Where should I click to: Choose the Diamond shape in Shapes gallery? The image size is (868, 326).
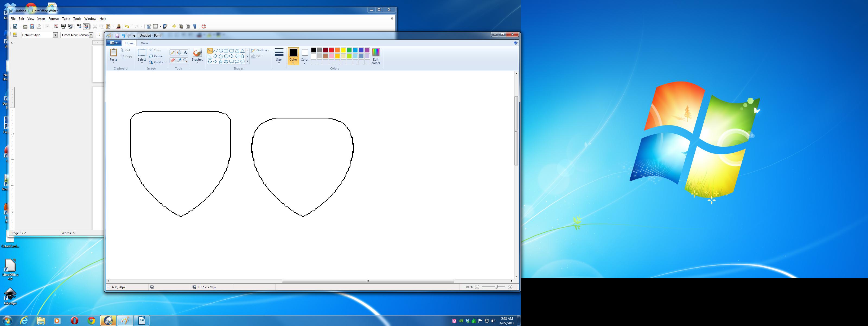pos(215,56)
